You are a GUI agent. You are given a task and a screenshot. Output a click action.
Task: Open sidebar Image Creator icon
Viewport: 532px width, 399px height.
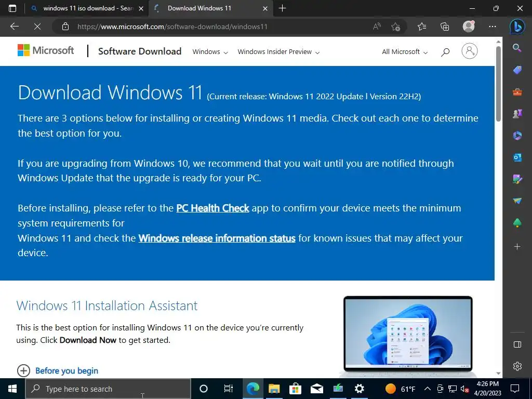point(517,179)
